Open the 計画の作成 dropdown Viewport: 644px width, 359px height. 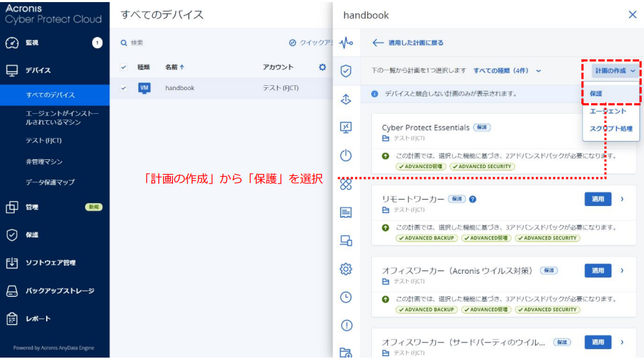pos(614,71)
